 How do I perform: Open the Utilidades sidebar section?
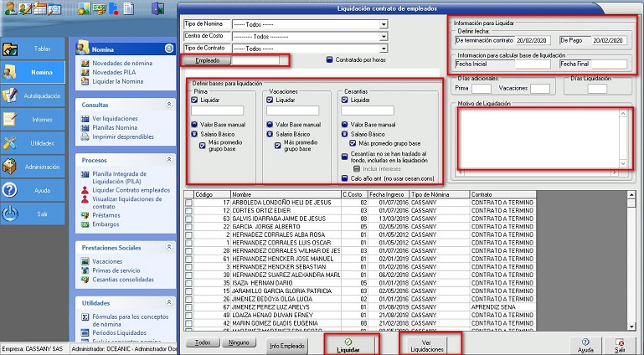(x=32, y=143)
